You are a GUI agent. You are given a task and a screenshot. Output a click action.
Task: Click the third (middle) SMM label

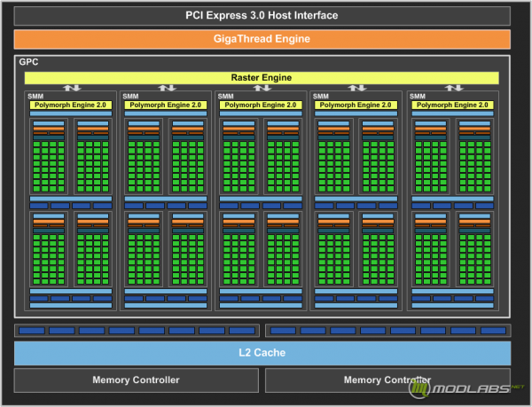225,97
